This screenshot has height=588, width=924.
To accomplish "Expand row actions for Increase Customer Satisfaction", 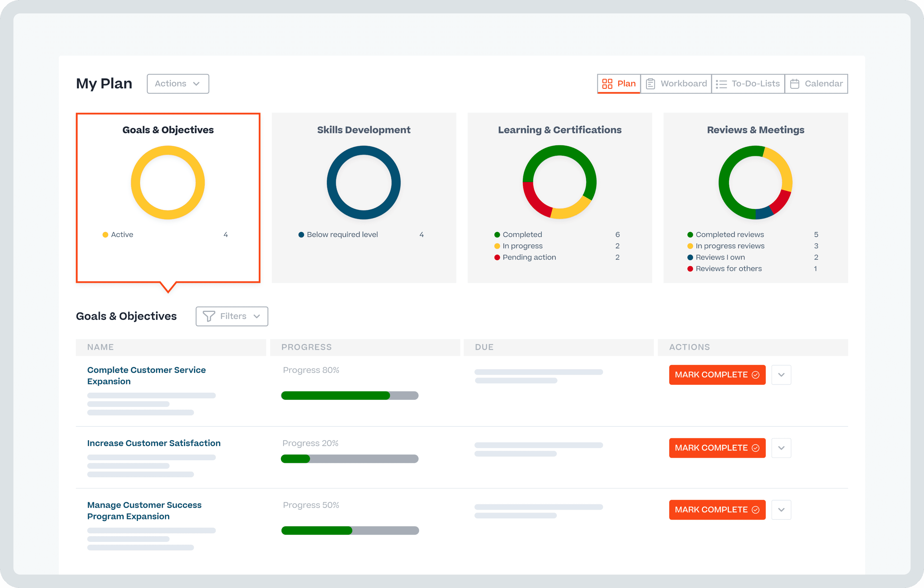I will 781,448.
